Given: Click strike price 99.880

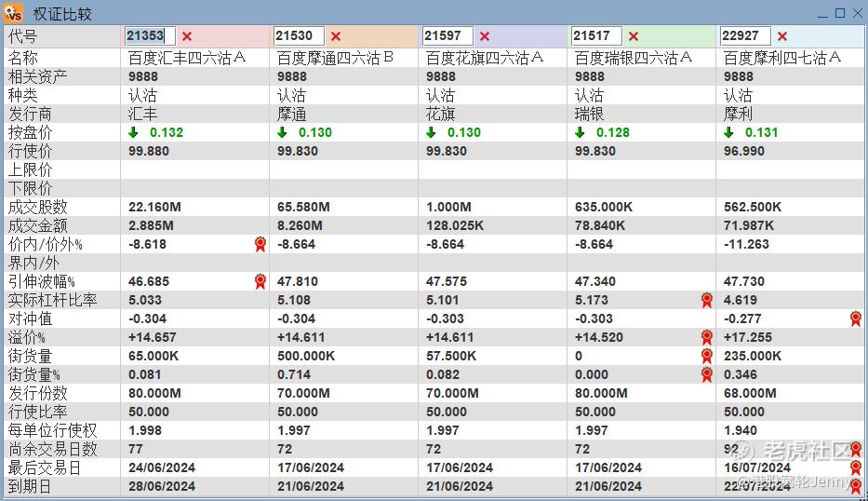Looking at the screenshot, I should [x=148, y=151].
